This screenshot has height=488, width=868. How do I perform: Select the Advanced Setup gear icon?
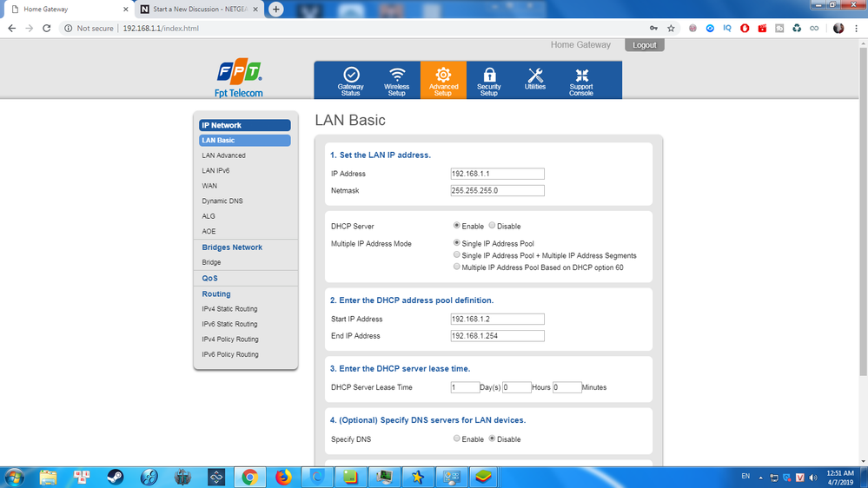pyautogui.click(x=443, y=76)
